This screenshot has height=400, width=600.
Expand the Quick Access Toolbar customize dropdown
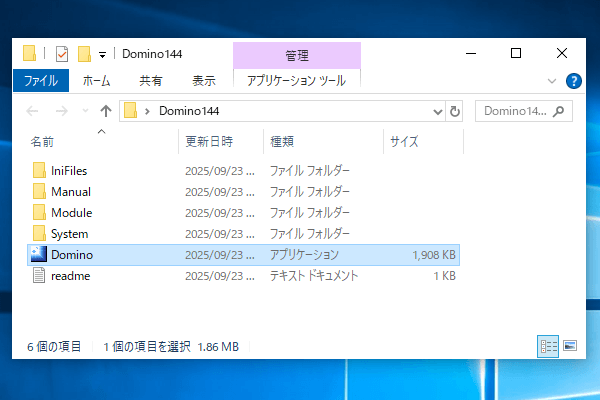coord(103,54)
